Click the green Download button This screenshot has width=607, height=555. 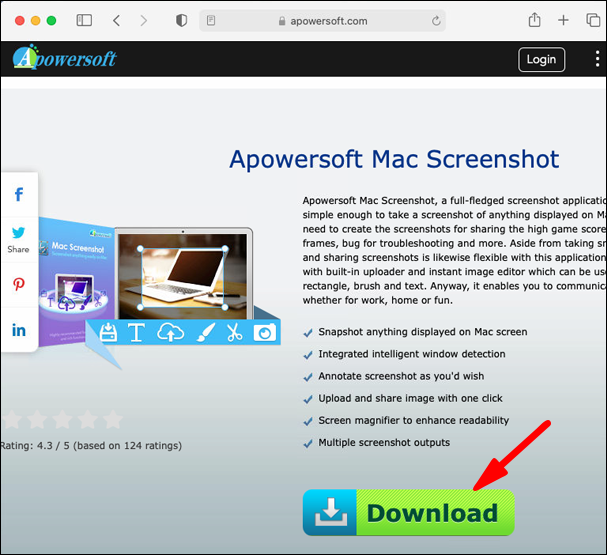pyautogui.click(x=408, y=512)
